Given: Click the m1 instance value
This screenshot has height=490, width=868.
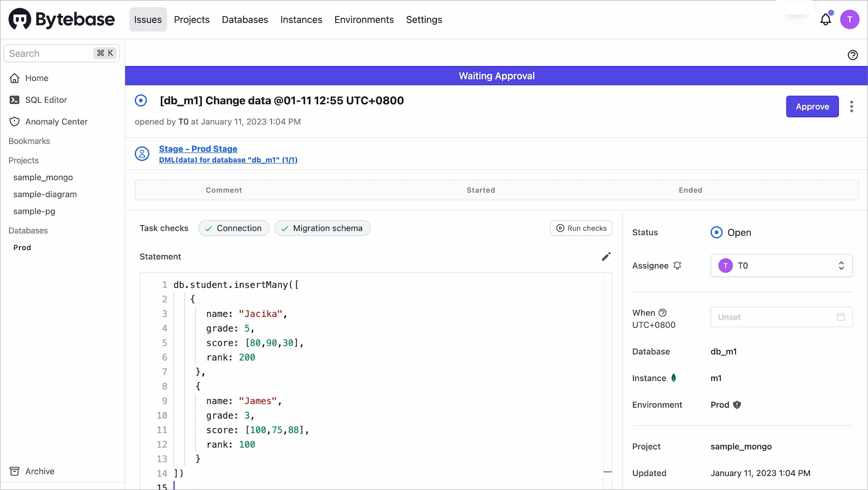Looking at the screenshot, I should tap(716, 378).
